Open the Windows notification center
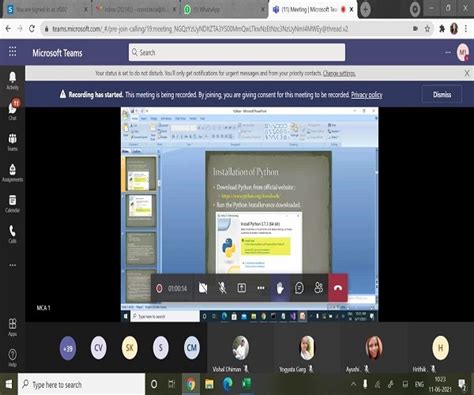Viewport: 474px width, 395px height. 462,384
